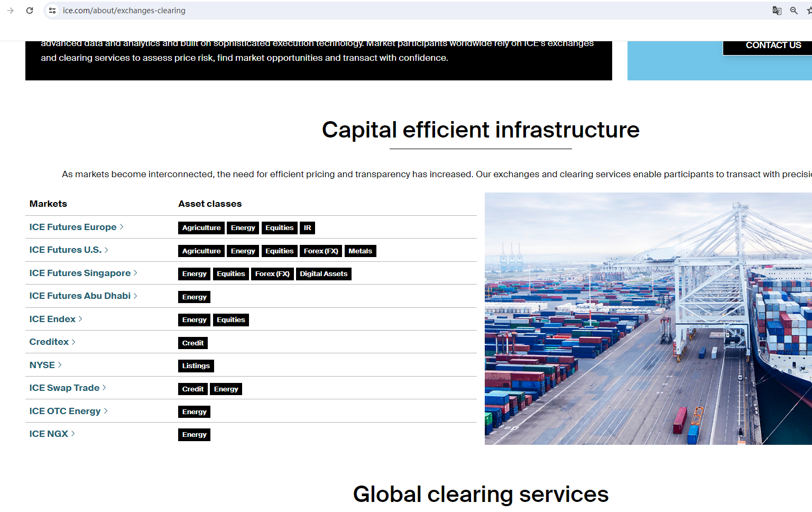Open the ICE Futures Abu Dhabi link

pos(80,296)
